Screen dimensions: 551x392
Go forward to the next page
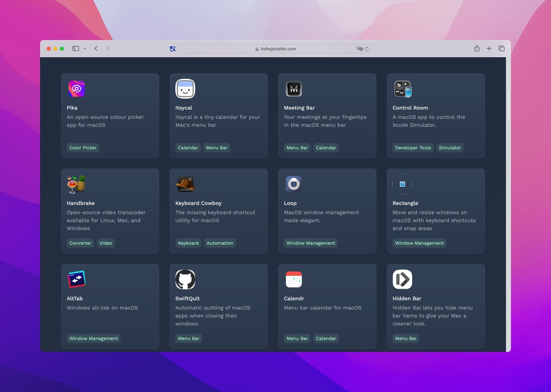tap(108, 49)
